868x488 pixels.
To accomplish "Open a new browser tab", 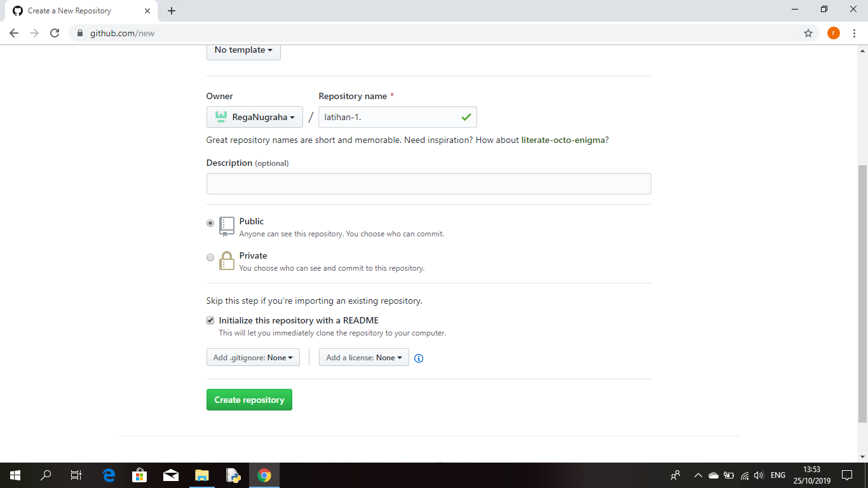I will 172,11.
